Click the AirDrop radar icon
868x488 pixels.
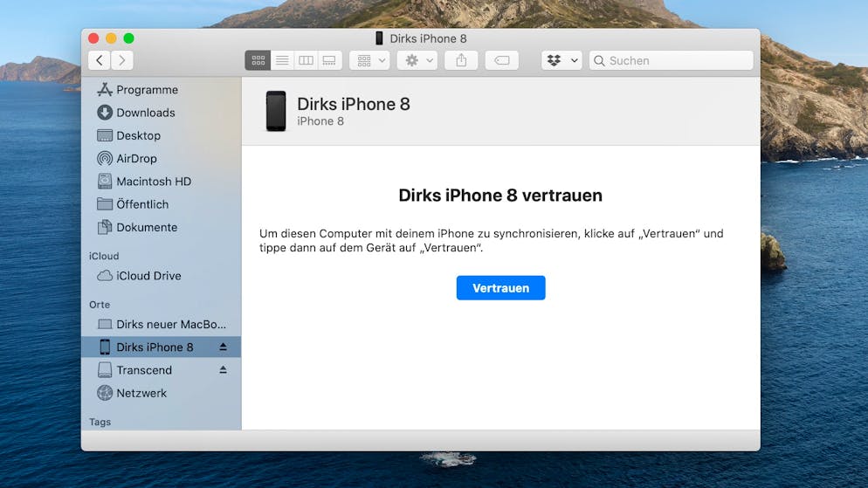[x=105, y=158]
